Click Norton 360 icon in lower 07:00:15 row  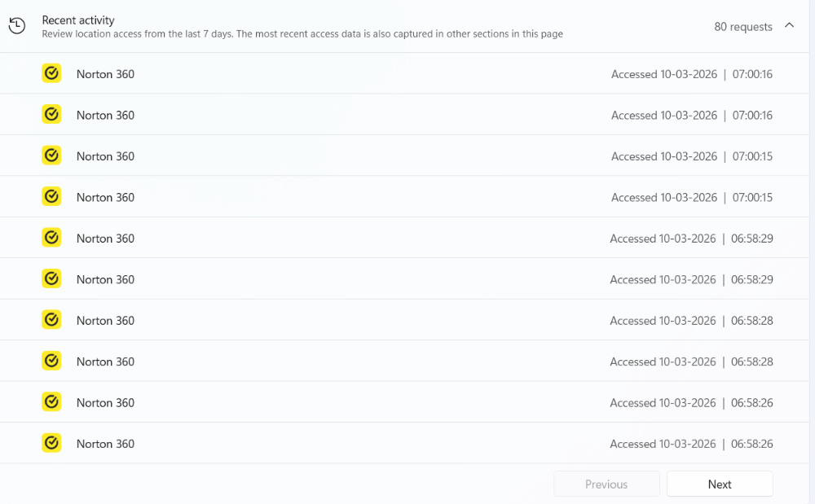[x=51, y=196]
